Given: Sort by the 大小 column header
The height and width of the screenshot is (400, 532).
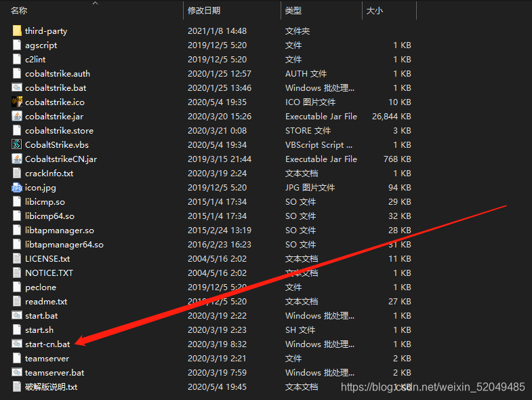Looking at the screenshot, I should tap(375, 11).
